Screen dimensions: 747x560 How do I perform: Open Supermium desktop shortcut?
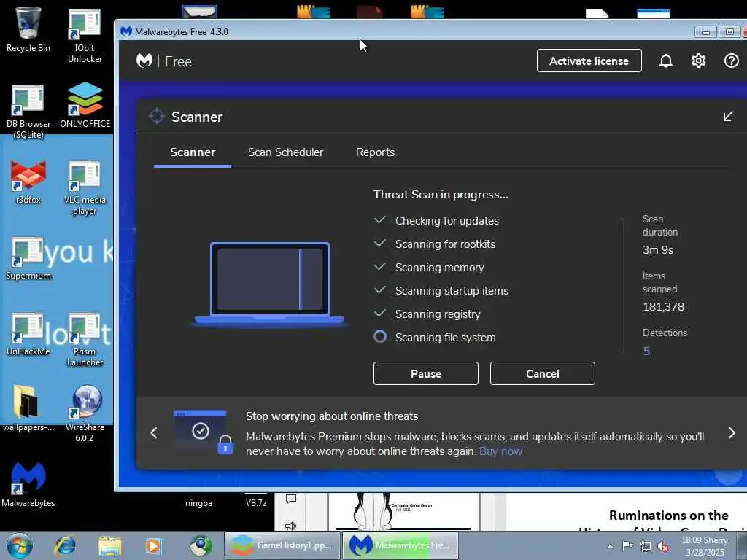pyautogui.click(x=28, y=259)
